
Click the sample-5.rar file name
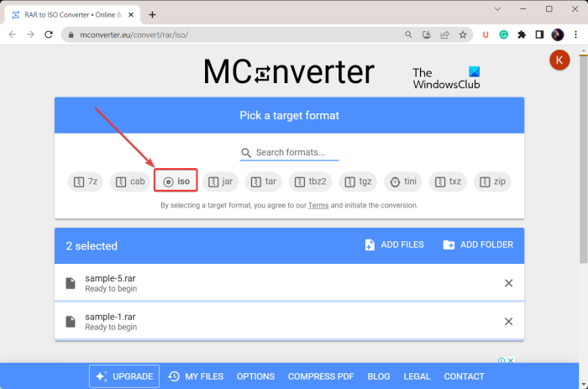point(110,278)
